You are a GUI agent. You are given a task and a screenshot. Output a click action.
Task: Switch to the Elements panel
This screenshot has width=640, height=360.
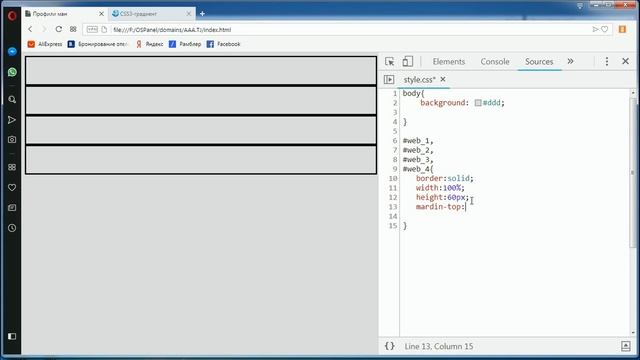(449, 62)
